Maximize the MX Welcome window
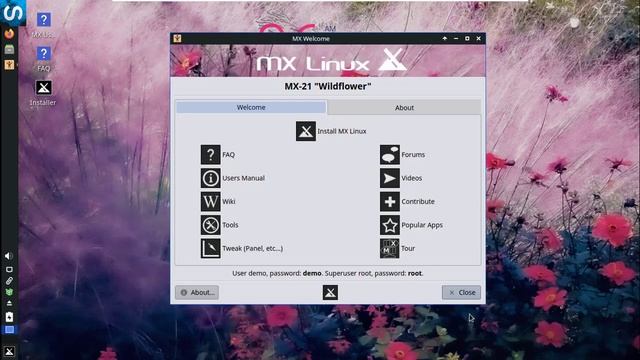Image resolution: width=640 pixels, height=360 pixels. 467,38
